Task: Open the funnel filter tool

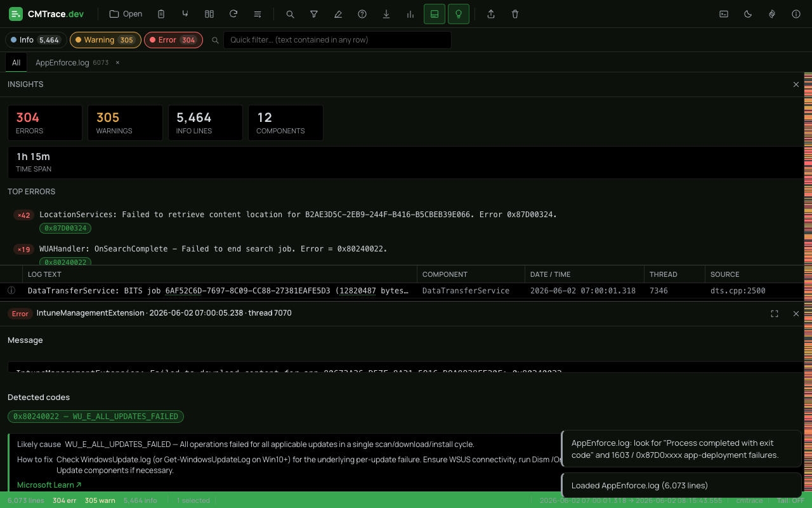Action: (314, 14)
